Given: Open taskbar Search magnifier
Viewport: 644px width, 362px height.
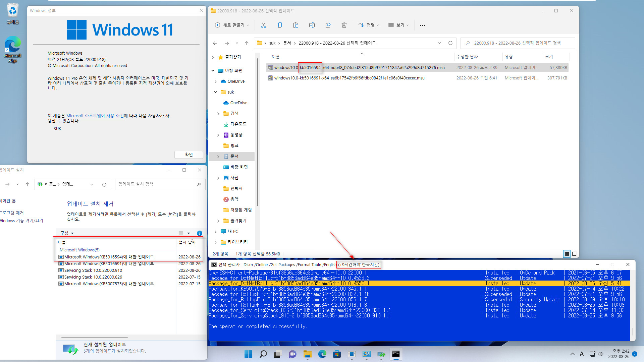Looking at the screenshot, I should tap(263, 354).
